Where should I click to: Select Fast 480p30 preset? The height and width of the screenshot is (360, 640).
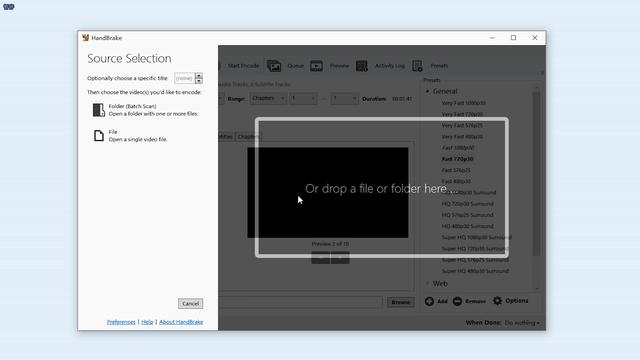[456, 181]
